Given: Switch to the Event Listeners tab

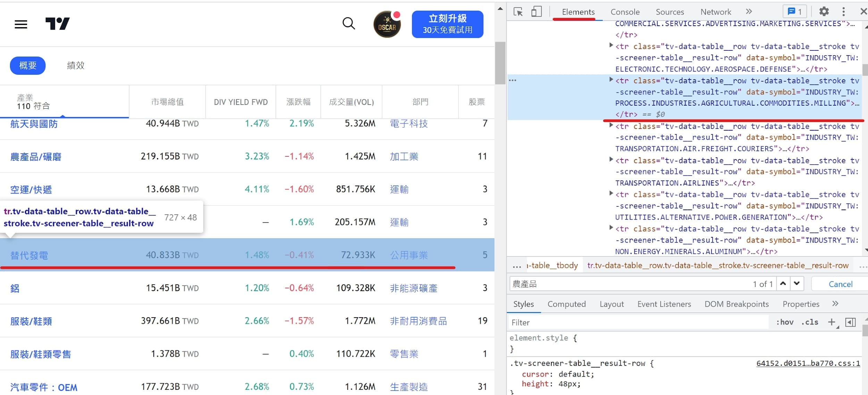Looking at the screenshot, I should click(x=664, y=304).
